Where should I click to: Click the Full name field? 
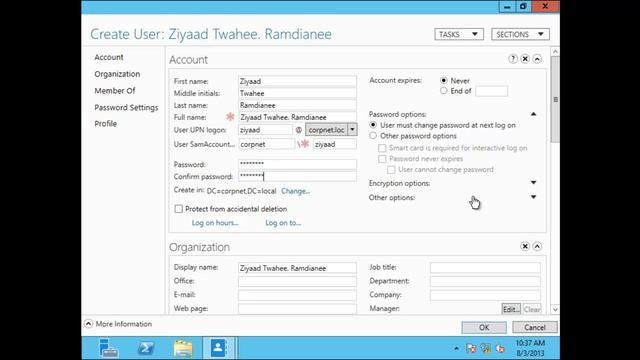[x=297, y=117]
